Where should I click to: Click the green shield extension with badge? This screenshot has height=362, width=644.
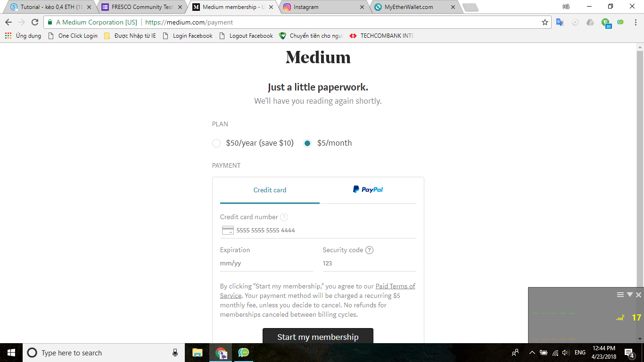coord(606,23)
